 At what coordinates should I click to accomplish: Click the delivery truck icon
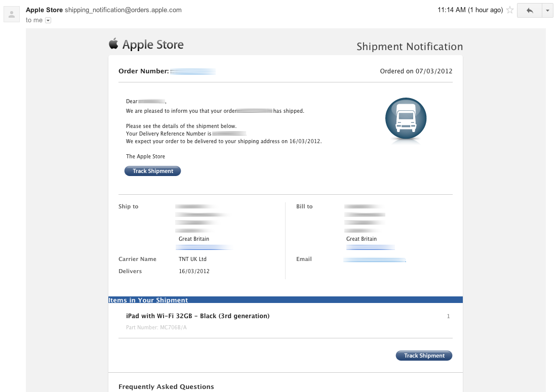406,118
